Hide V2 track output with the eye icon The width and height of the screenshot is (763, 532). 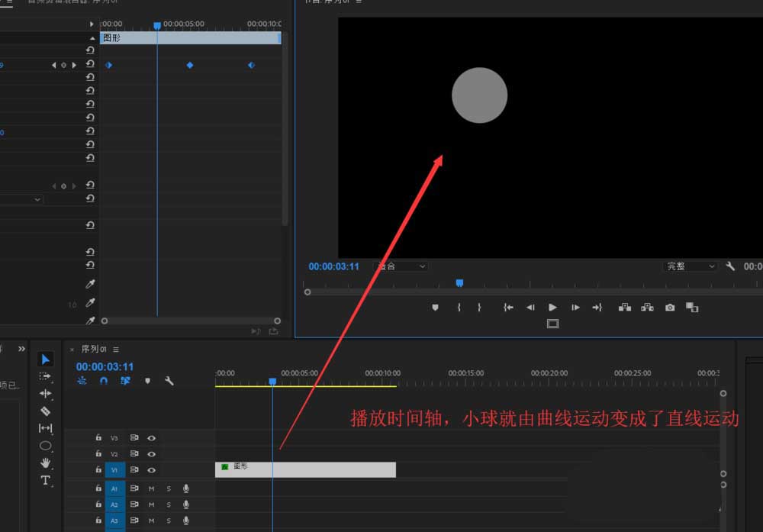pos(152,453)
